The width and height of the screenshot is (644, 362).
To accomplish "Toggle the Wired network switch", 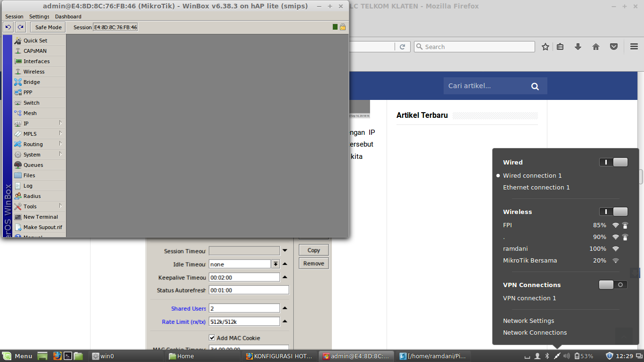I will 613,162.
